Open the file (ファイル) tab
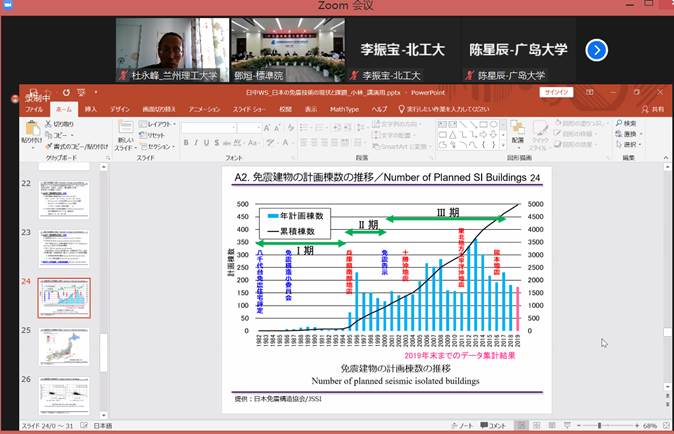Viewport: 674px width, 434px height. click(34, 108)
